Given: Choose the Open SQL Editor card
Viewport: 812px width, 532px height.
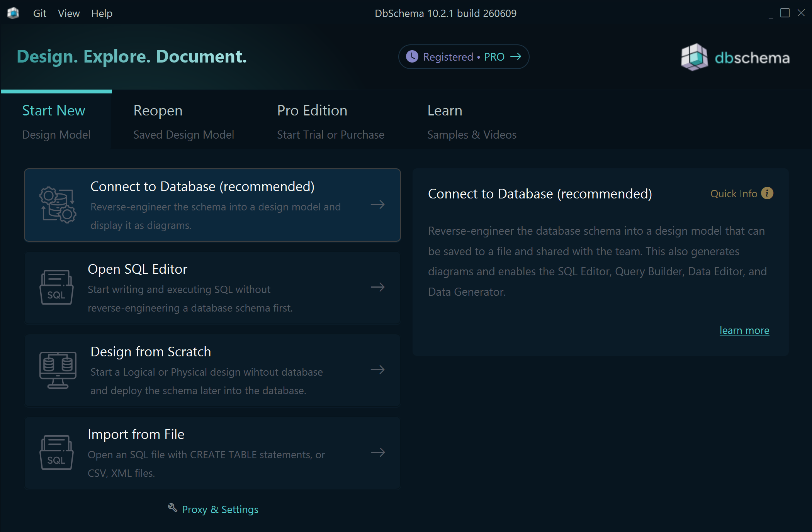Looking at the screenshot, I should (212, 288).
